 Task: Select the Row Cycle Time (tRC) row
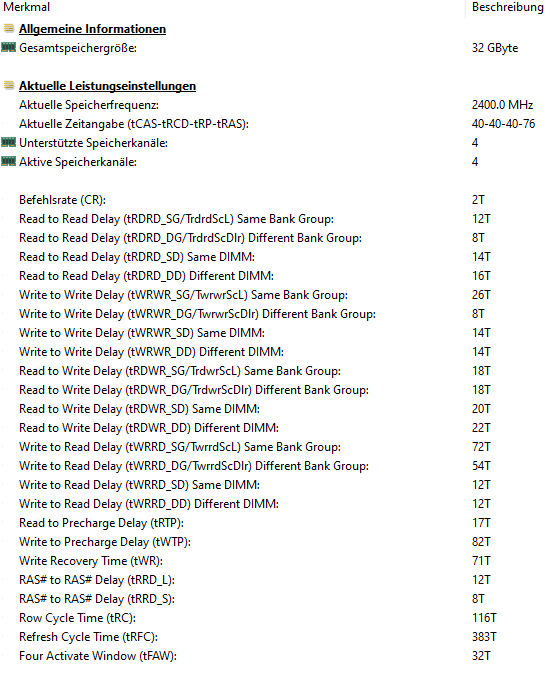[x=279, y=618]
